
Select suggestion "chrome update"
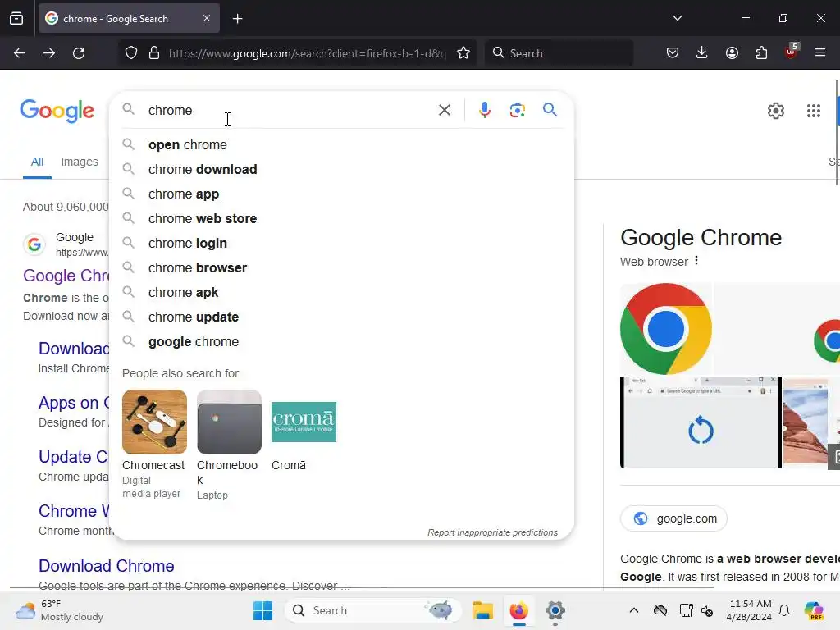click(x=342, y=317)
